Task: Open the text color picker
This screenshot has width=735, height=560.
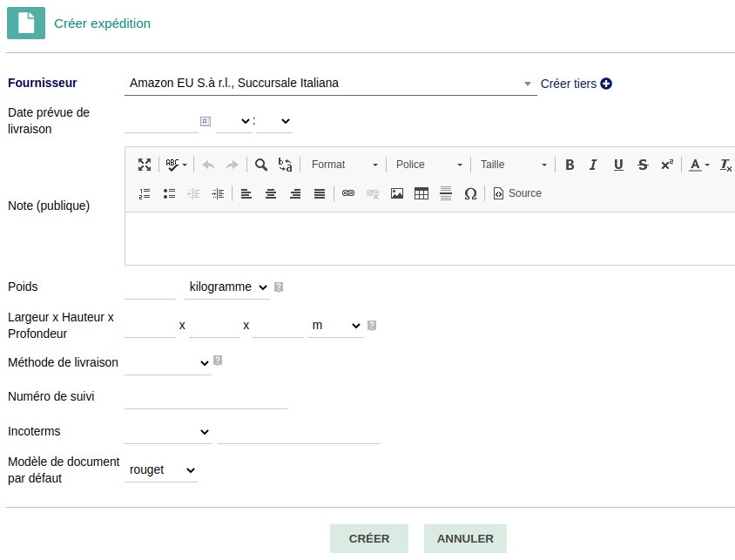Action: (698, 165)
